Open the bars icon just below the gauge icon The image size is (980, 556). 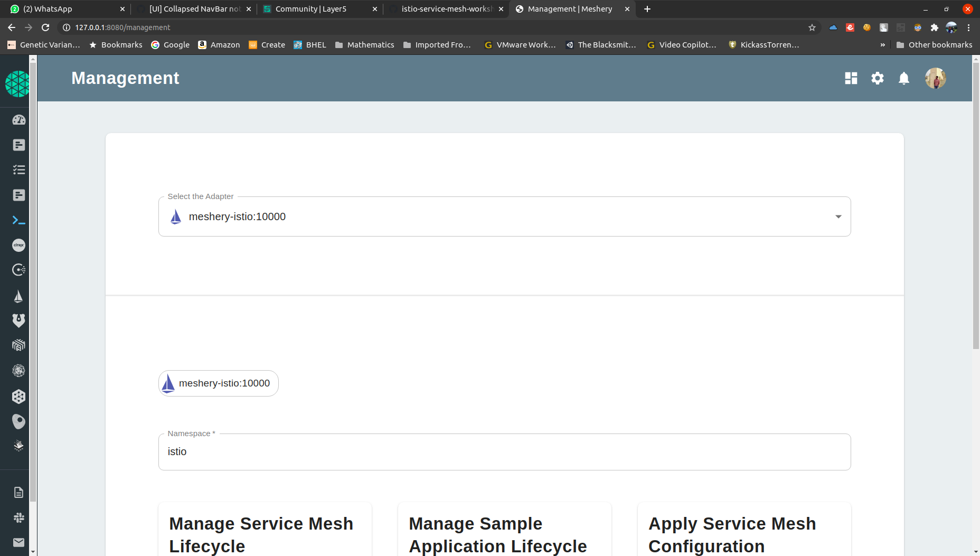coord(18,145)
